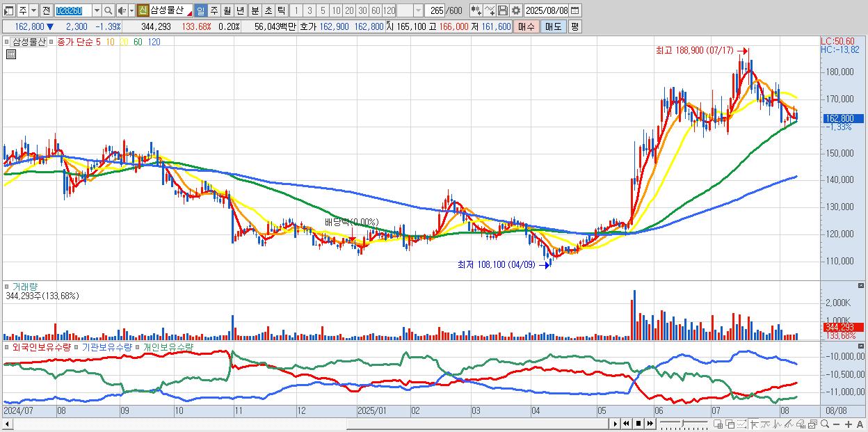
Task: Open the stock code search magnifier
Action: pyautogui.click(x=108, y=10)
